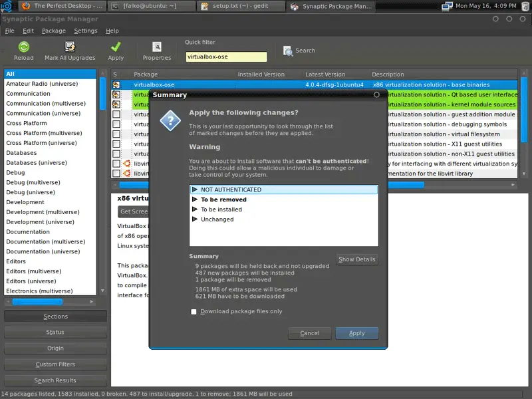Click the Status filter button
Viewport: 532px width, 399px height.
click(x=55, y=332)
